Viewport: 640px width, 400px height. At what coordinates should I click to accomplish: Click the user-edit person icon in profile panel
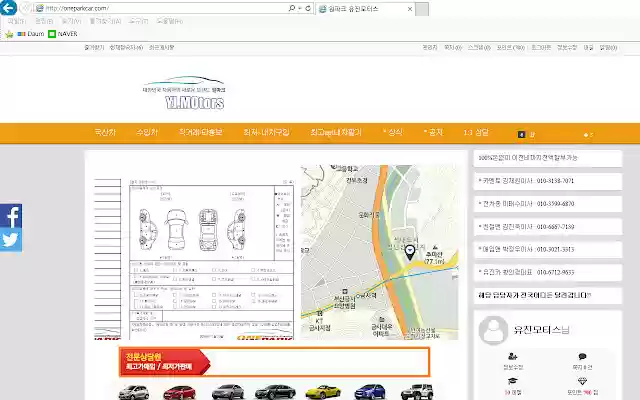click(513, 356)
